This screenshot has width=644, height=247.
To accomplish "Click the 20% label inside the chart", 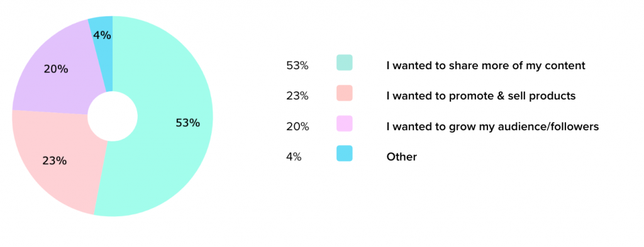I will coord(56,69).
